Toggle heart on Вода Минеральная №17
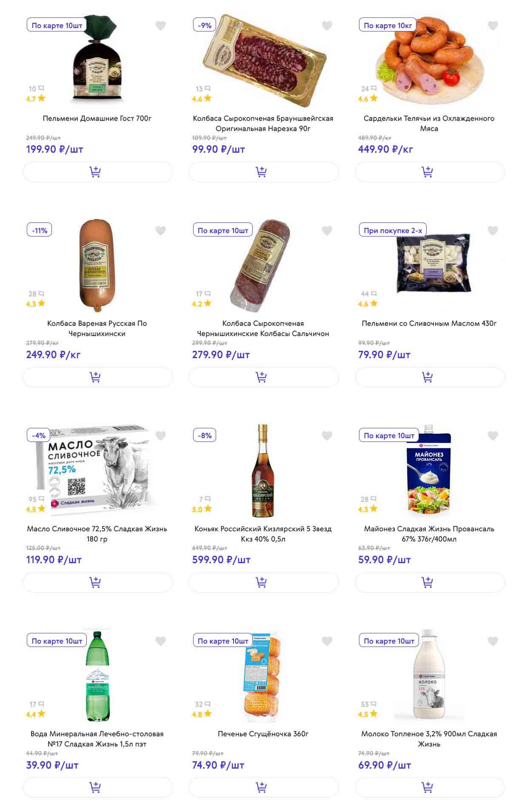 [160, 641]
